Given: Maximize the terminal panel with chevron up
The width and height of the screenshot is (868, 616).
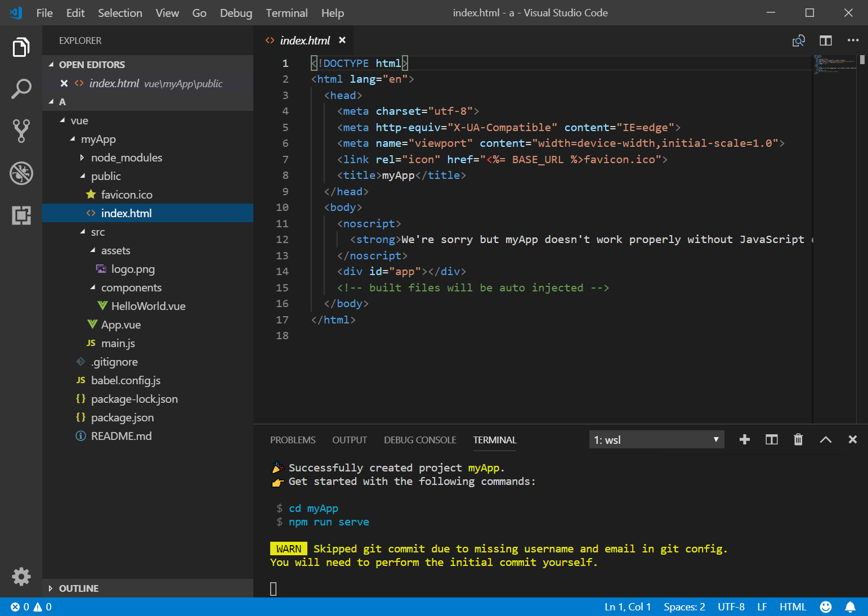Looking at the screenshot, I should click(825, 440).
